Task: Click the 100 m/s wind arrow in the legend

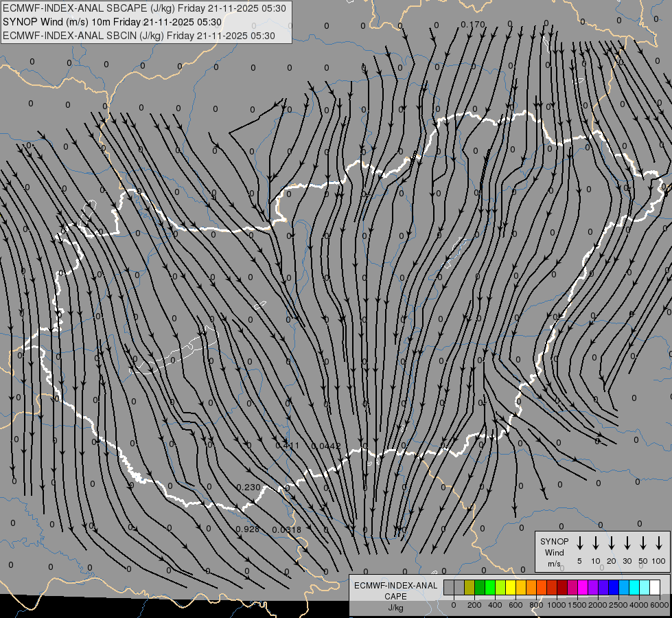Action: pos(659,543)
